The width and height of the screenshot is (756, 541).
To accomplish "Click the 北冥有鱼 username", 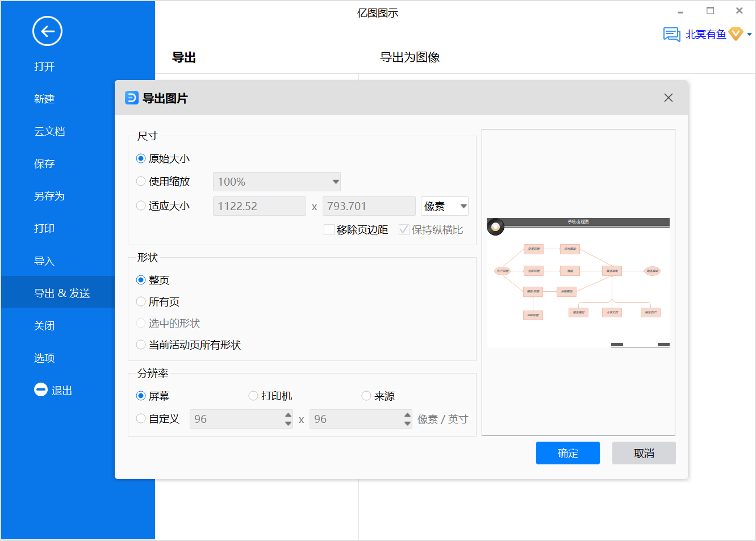I will (705, 35).
